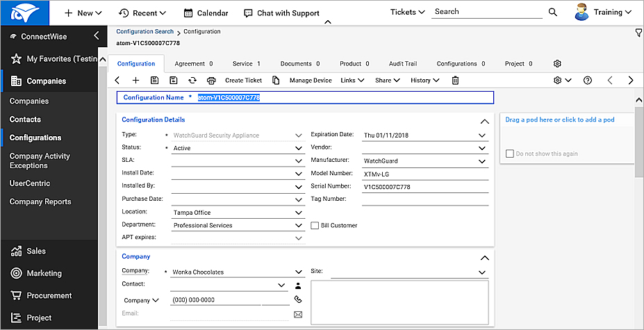Open the Documents tab
Viewport: 644px width, 330px height.
[x=299, y=64]
